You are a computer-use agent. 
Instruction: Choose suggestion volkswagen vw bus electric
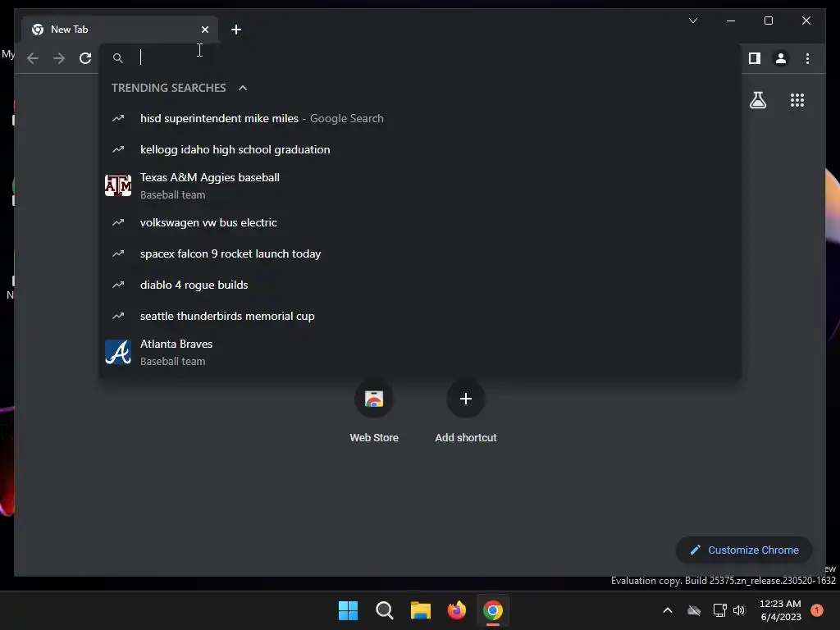coord(421,222)
